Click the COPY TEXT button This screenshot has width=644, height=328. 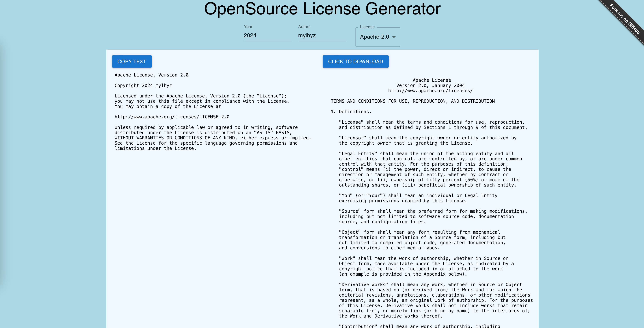[132, 61]
